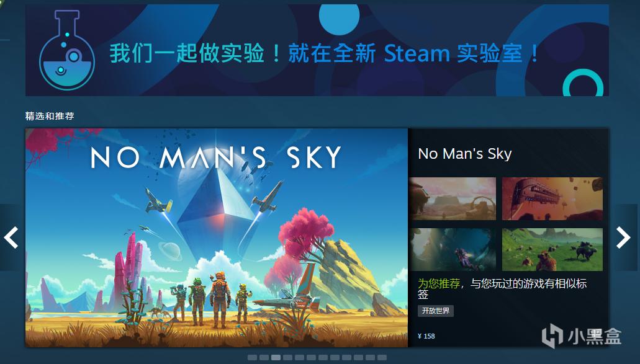640x364 pixels.
Task: Jump to the last carousel page dot
Action: tap(382, 357)
